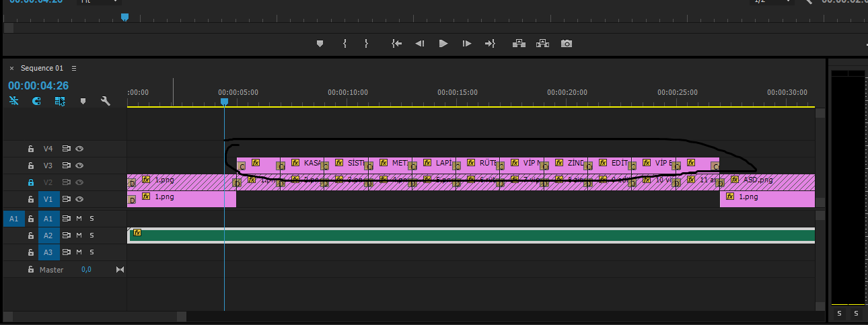The image size is (868, 325).
Task: Toggle track output for V1
Action: pyautogui.click(x=79, y=199)
